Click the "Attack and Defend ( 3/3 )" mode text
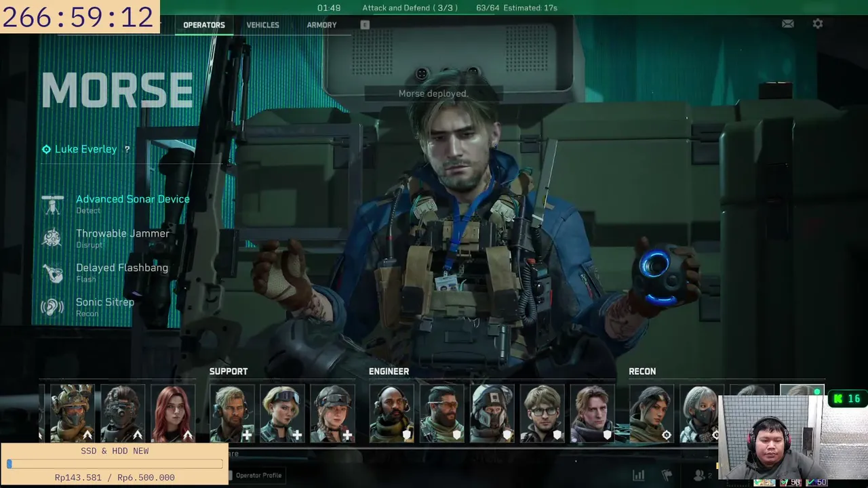 tap(410, 8)
